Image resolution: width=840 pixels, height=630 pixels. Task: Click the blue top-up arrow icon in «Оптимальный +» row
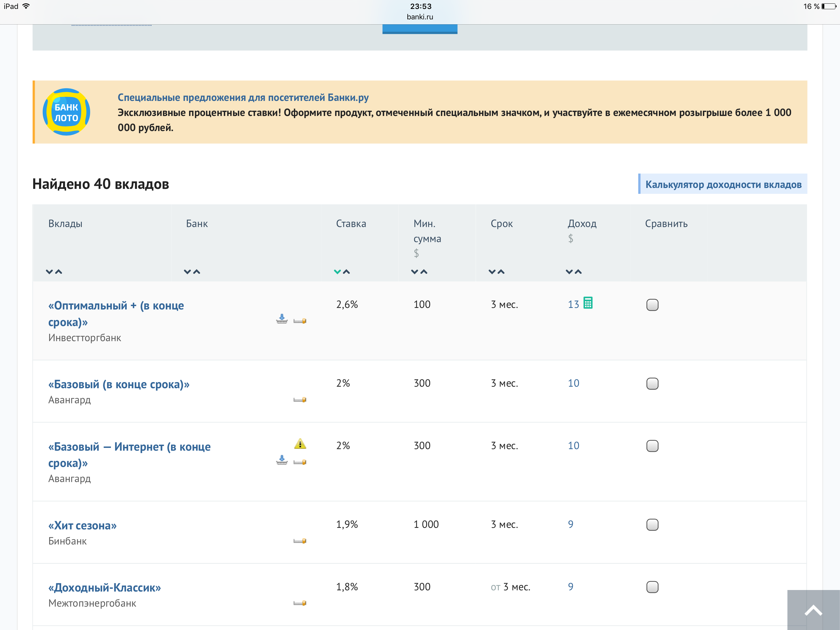click(x=282, y=319)
